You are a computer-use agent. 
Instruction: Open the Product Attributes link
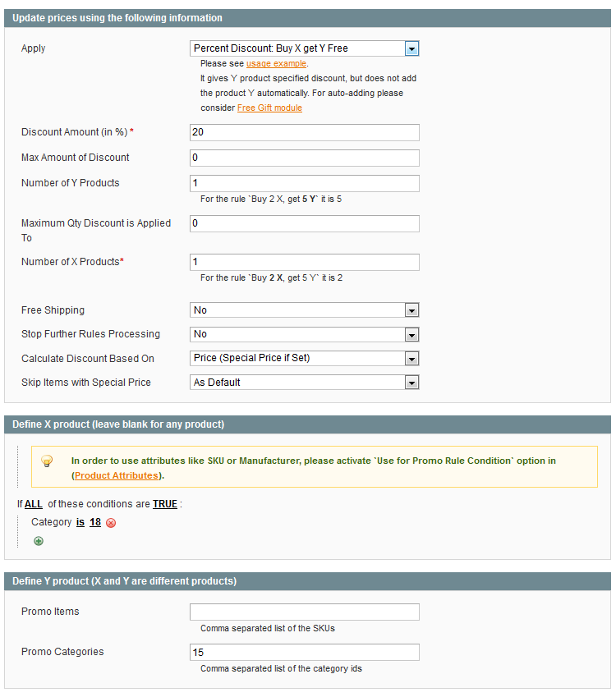[x=116, y=475]
